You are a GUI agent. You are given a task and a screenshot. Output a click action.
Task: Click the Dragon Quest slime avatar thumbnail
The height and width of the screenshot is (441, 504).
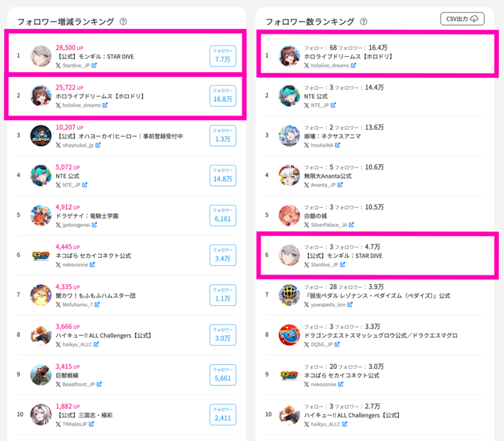(x=289, y=335)
